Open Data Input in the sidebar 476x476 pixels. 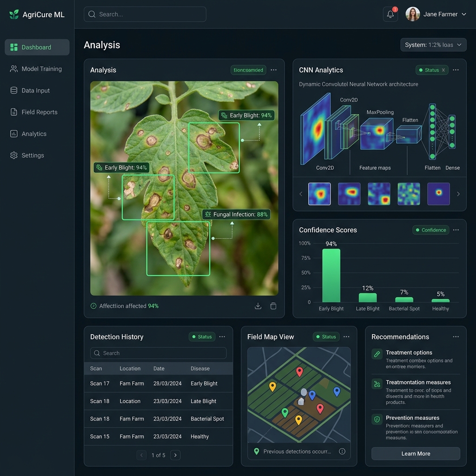click(37, 91)
